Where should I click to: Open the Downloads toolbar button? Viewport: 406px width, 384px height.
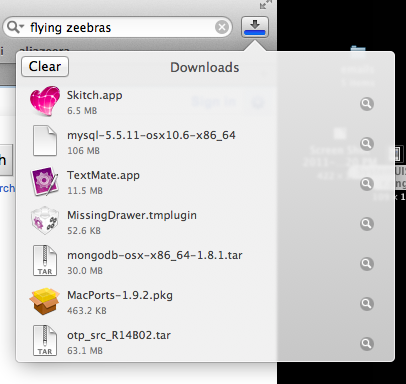[255, 27]
